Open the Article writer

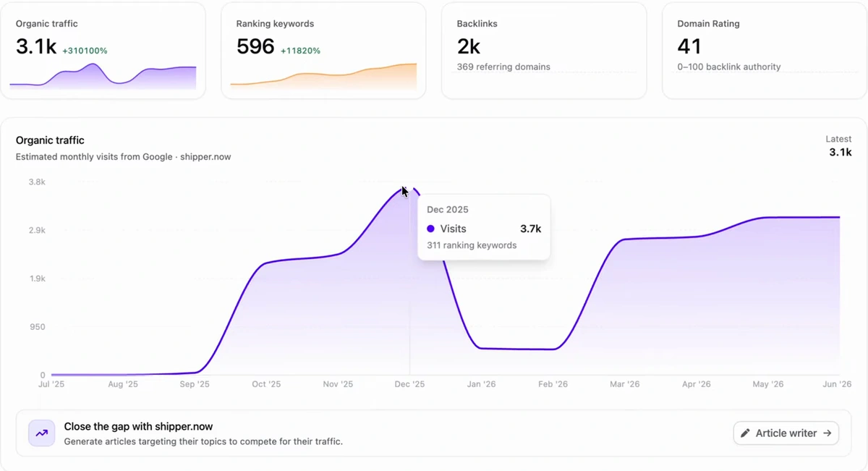[786, 433]
